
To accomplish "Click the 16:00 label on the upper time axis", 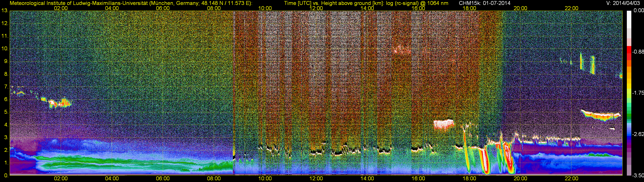I will 418,8.
